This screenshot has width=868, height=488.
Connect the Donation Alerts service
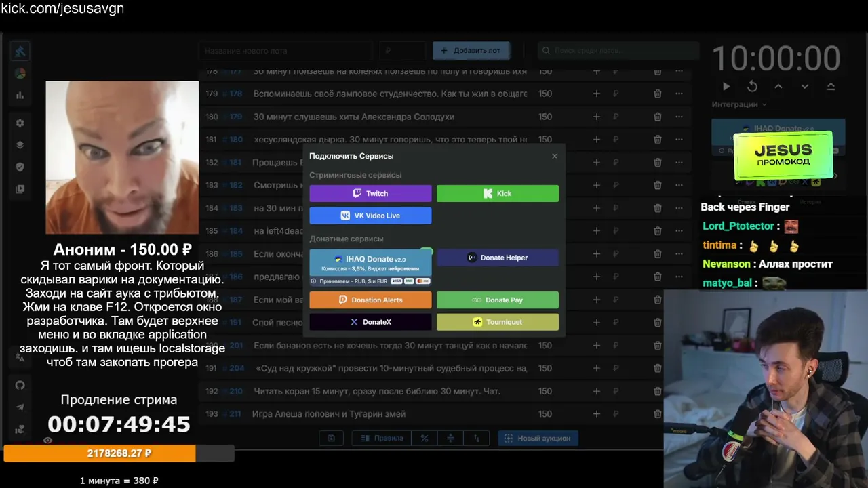[370, 300]
